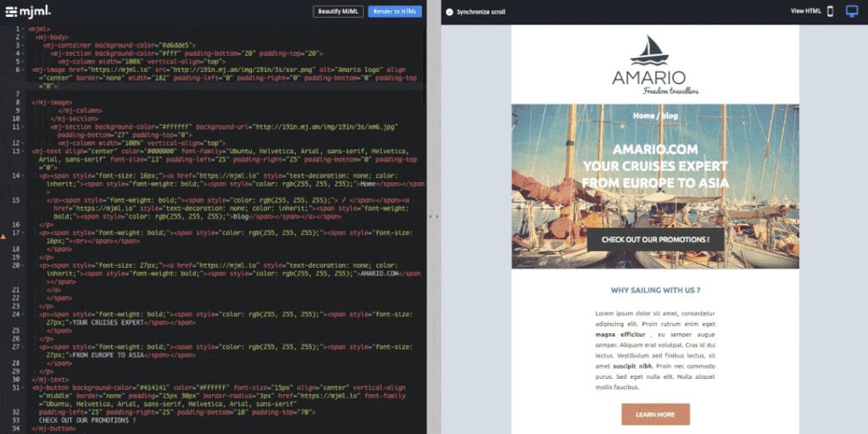Toggle the Synchronize scroll checkbox
Image resolution: width=868 pixels, height=434 pixels.
tap(449, 12)
